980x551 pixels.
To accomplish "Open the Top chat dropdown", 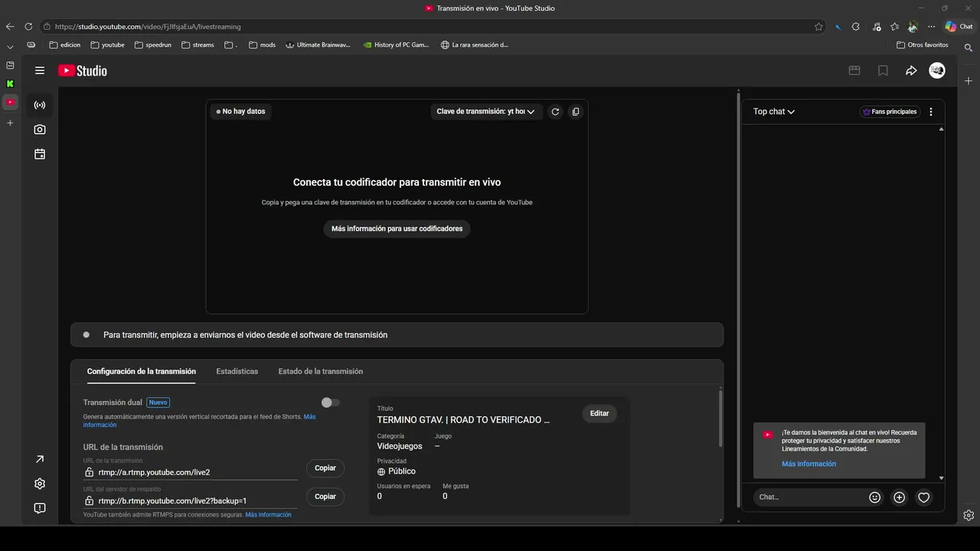I will (x=774, y=112).
